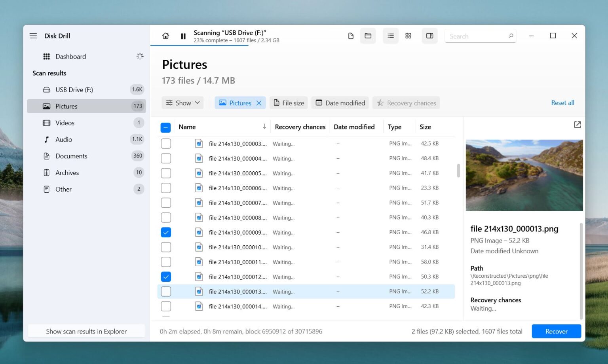This screenshot has height=364, width=608.
Task: Remove the Pictures filter with X
Action: coord(259,103)
